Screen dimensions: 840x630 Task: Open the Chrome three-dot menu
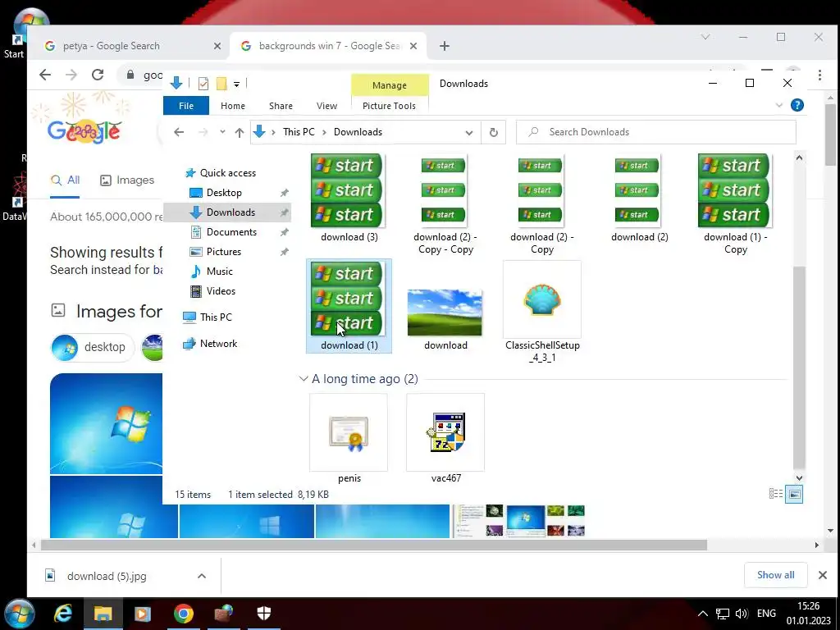pos(819,75)
